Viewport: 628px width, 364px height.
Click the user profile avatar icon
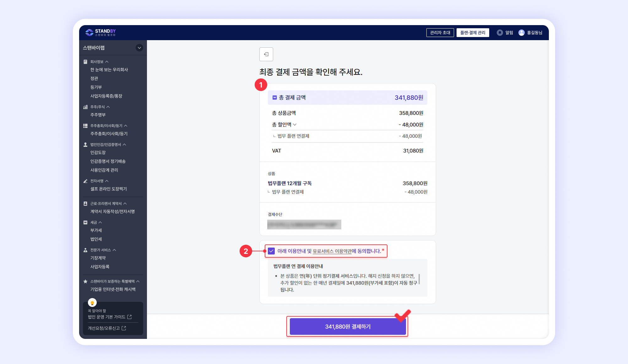tap(521, 33)
